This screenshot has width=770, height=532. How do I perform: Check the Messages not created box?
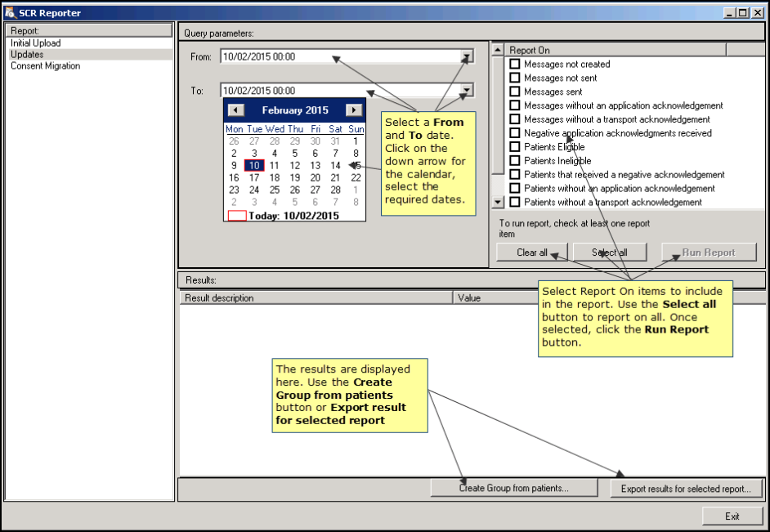point(515,64)
